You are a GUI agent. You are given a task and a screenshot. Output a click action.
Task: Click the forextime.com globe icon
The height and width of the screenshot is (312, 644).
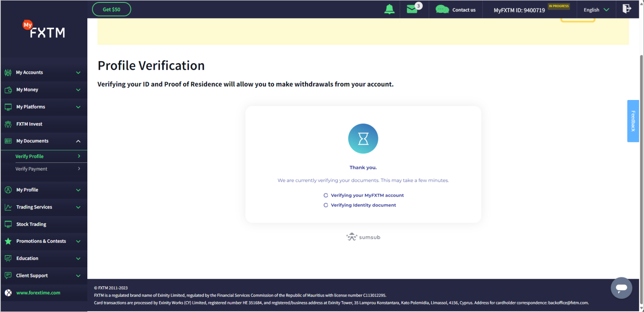point(8,293)
